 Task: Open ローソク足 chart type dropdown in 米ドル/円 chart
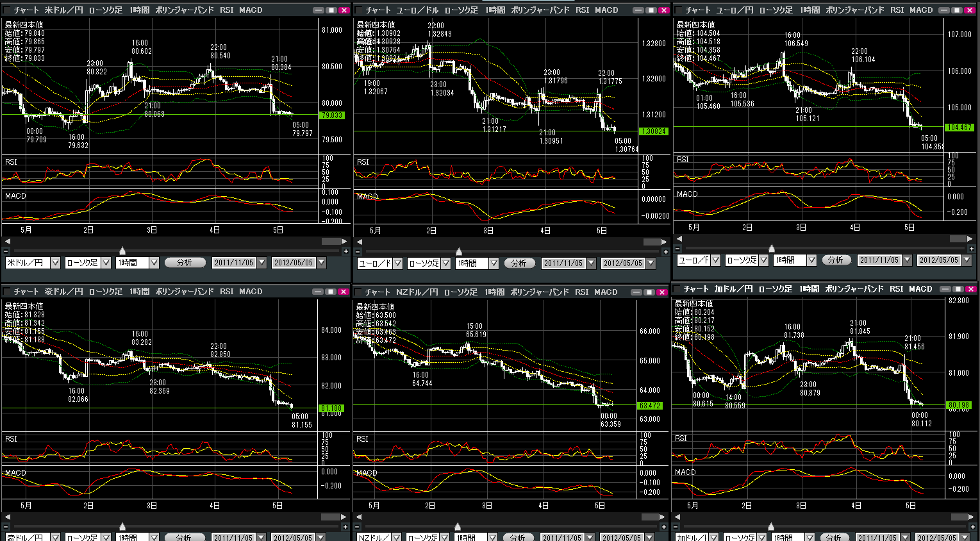coord(106,263)
